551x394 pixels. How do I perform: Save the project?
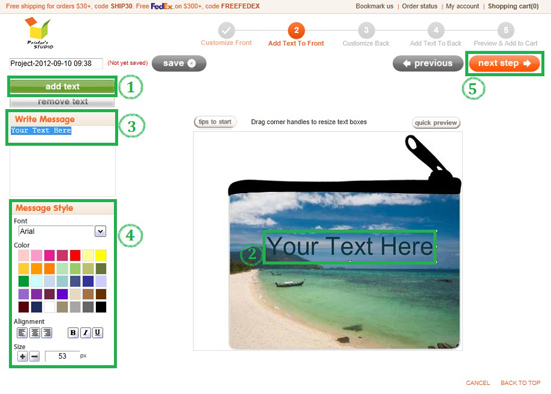179,63
